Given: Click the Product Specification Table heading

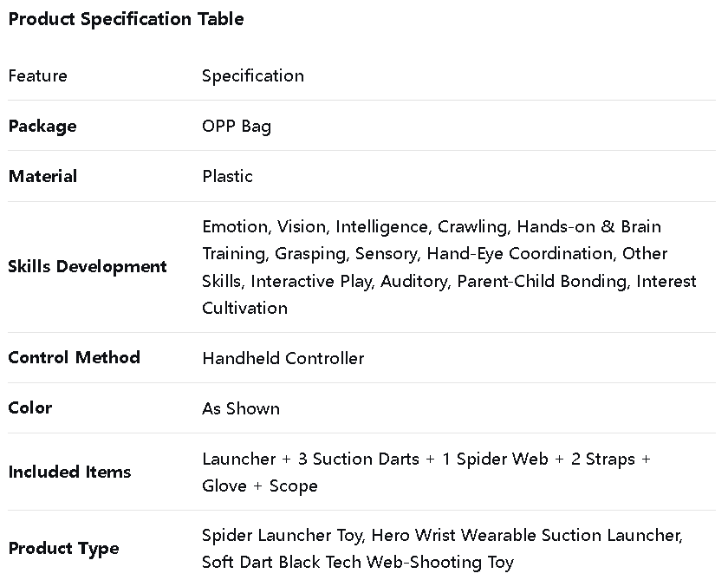Looking at the screenshot, I should [126, 19].
